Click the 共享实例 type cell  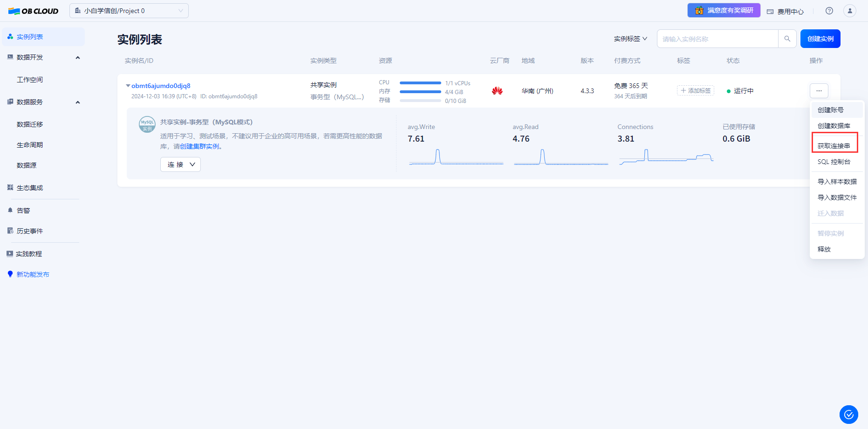[x=323, y=85]
